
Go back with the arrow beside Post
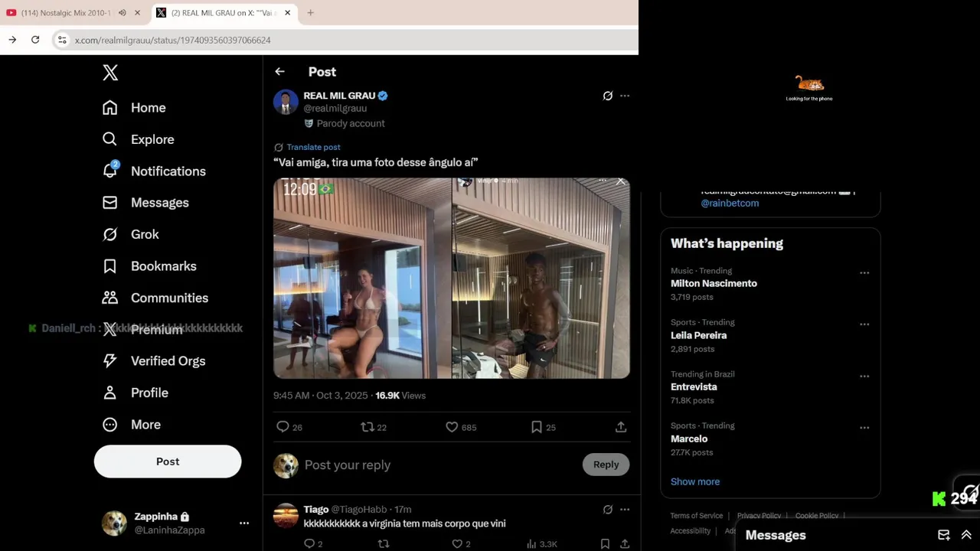click(279, 71)
